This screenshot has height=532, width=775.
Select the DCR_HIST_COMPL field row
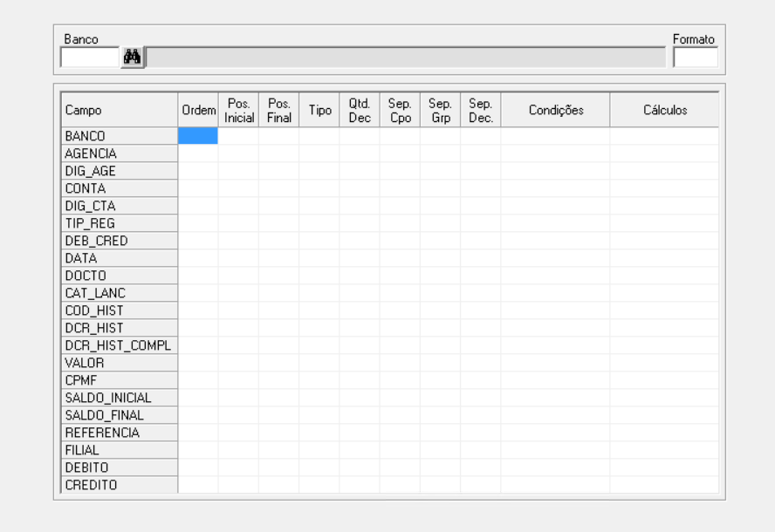click(119, 345)
